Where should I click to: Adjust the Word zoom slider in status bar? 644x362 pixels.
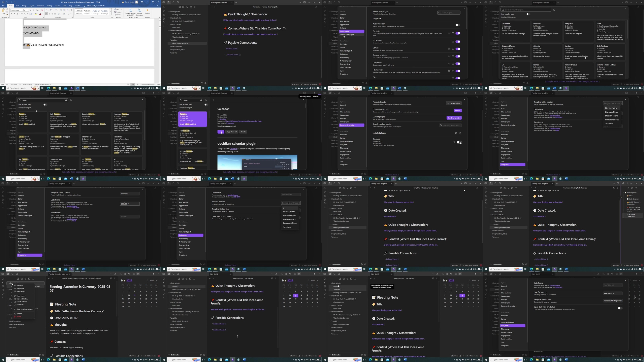[x=149, y=84]
